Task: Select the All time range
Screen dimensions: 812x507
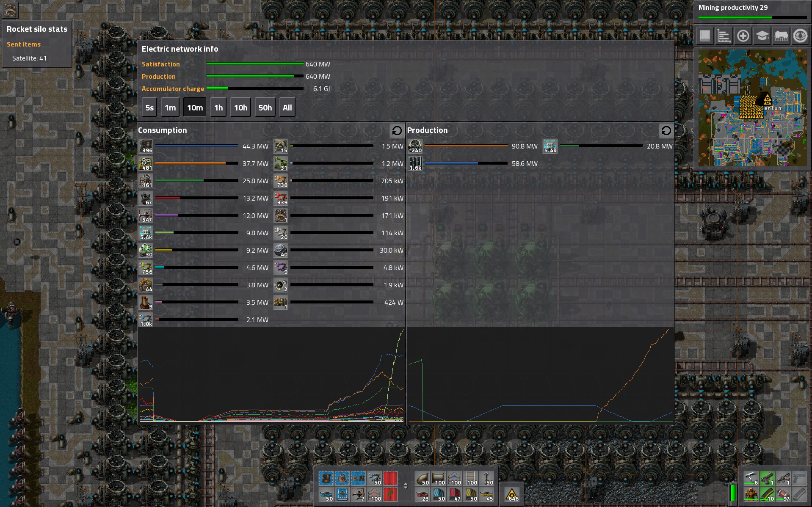Action: coord(287,107)
